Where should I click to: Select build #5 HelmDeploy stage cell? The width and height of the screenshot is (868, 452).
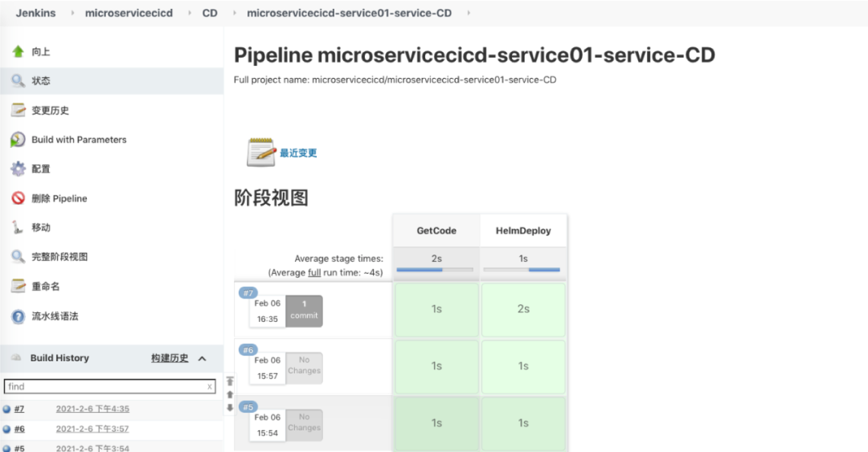point(523,424)
